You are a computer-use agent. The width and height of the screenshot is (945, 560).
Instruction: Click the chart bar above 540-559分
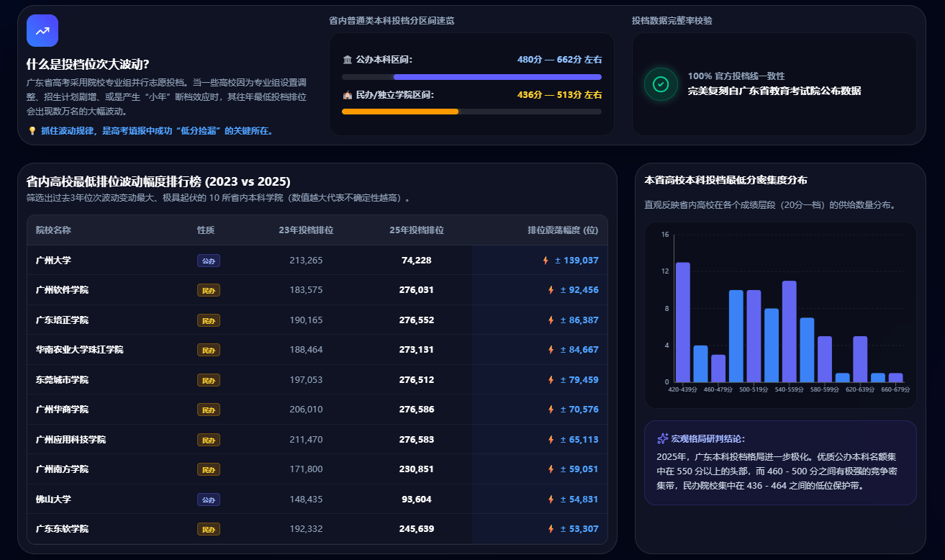point(790,332)
